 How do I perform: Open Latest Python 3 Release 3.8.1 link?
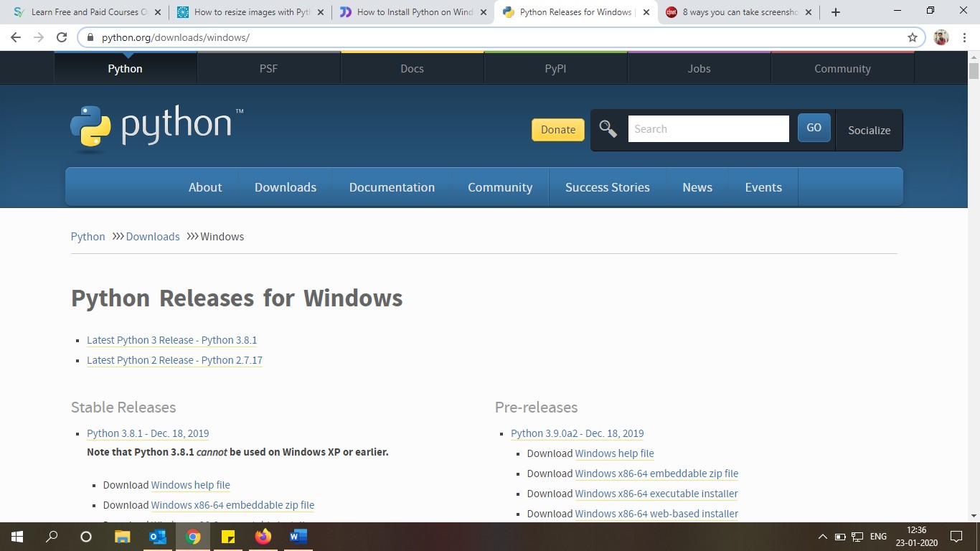[x=171, y=340]
